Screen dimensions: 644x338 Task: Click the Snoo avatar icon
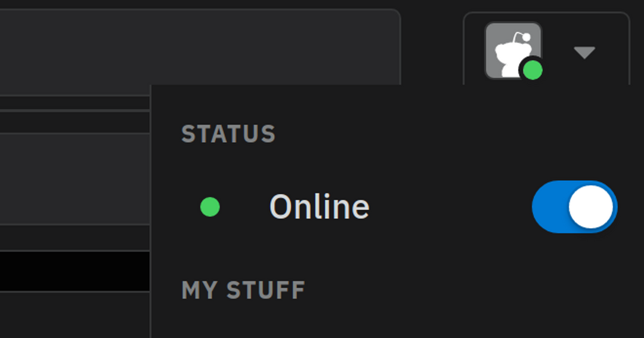click(513, 50)
